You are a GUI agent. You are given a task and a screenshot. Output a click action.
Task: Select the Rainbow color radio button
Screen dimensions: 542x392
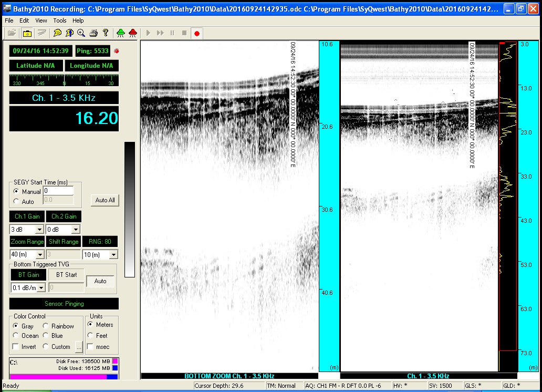point(46,326)
